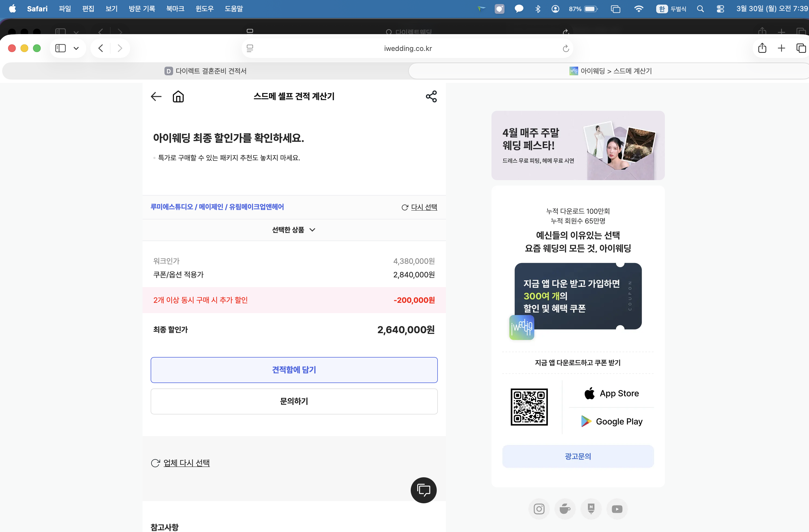Open the floating chat bubble icon
This screenshot has height=532, width=809.
(x=423, y=490)
